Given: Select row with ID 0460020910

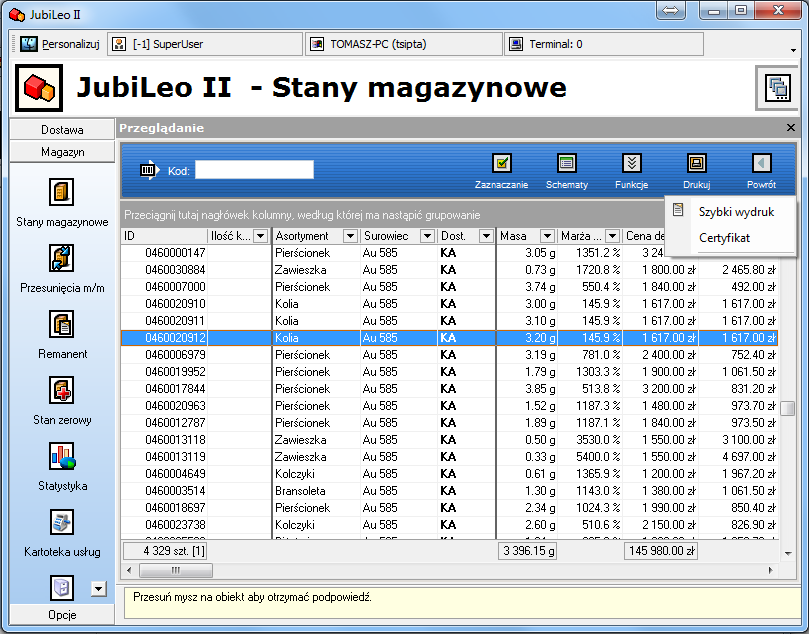Looking at the screenshot, I should tap(449, 304).
